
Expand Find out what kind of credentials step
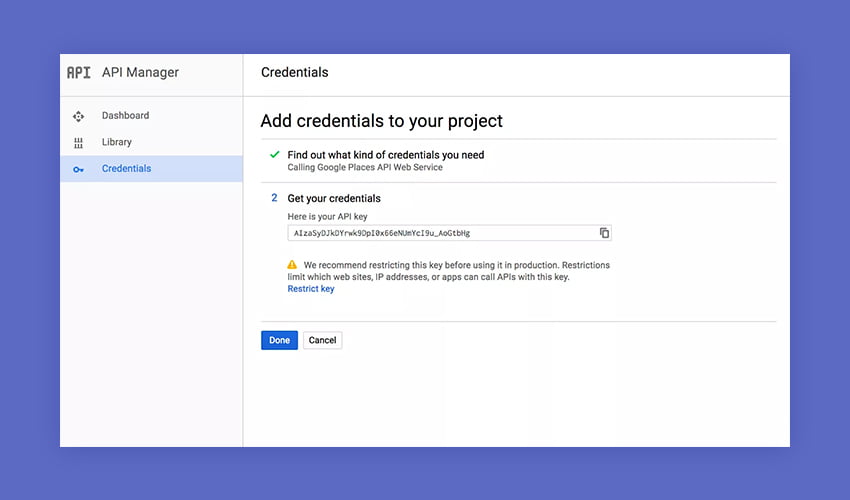coord(386,155)
